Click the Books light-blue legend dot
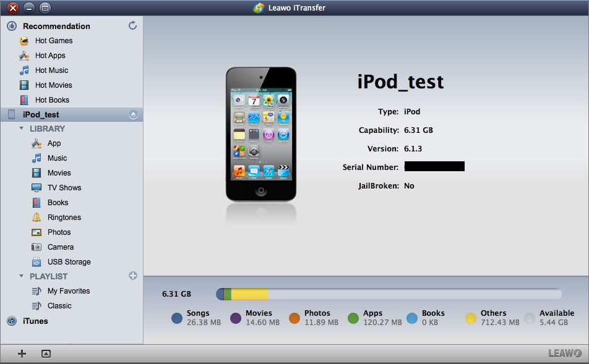 (x=412, y=318)
